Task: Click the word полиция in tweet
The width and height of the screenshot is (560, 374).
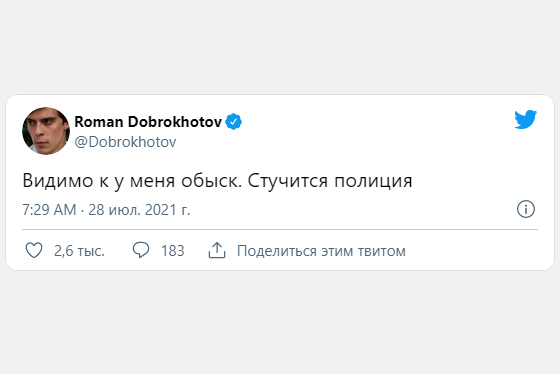Action: click(x=373, y=181)
